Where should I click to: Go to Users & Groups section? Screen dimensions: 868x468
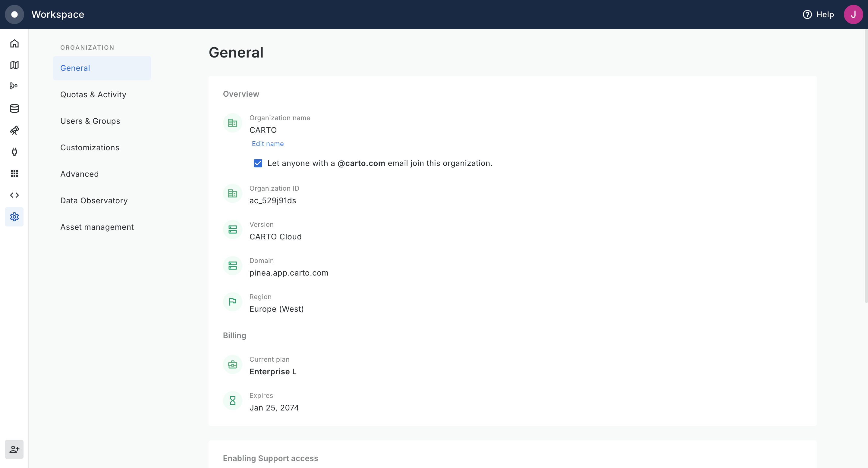(x=90, y=121)
